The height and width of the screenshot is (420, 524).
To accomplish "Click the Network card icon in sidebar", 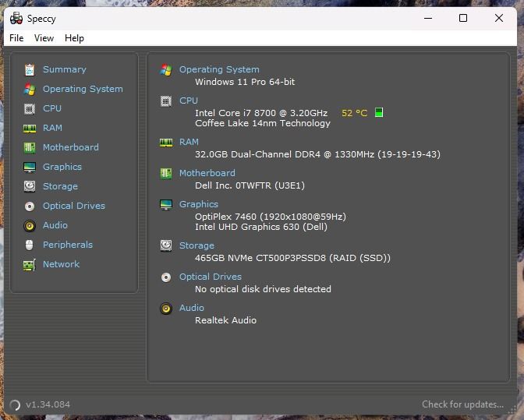I will pos(30,265).
